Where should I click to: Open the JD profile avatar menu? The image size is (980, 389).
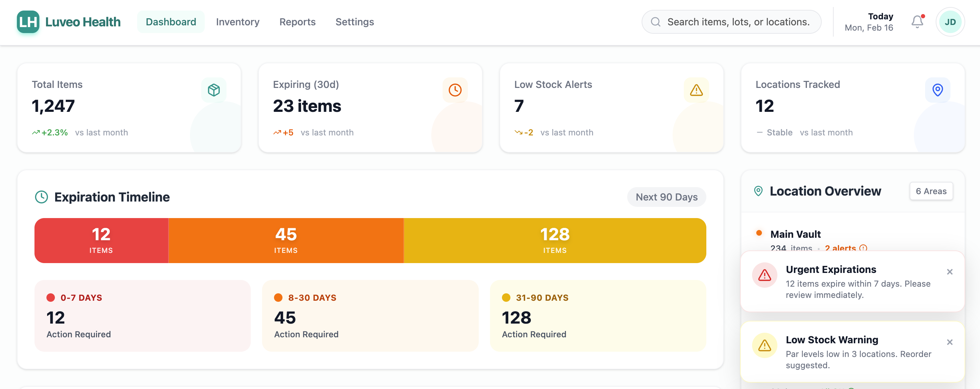(x=950, y=22)
